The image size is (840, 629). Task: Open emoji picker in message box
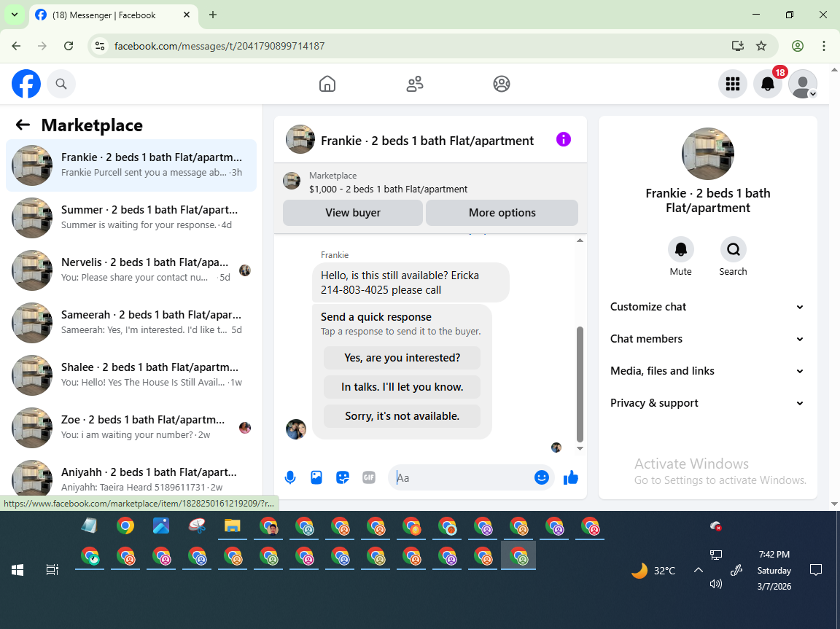(542, 477)
